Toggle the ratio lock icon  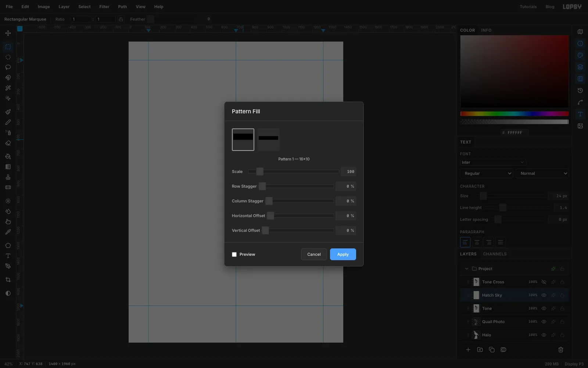click(x=121, y=19)
